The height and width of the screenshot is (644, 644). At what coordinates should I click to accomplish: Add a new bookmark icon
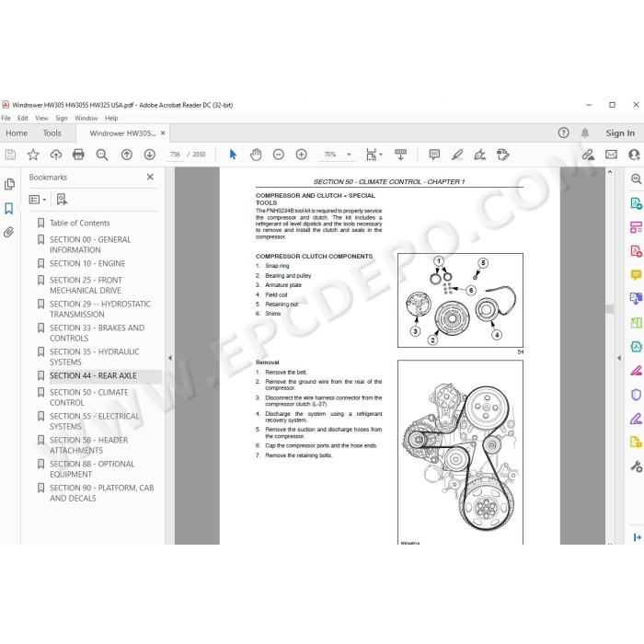click(x=62, y=200)
